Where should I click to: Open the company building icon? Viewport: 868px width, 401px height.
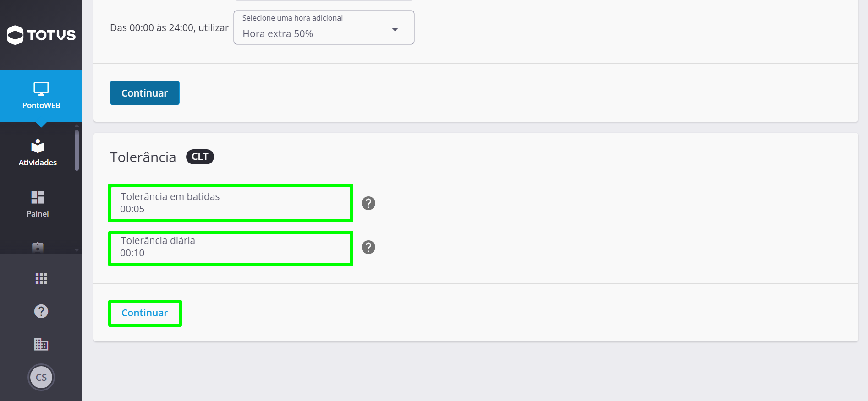[x=41, y=344]
